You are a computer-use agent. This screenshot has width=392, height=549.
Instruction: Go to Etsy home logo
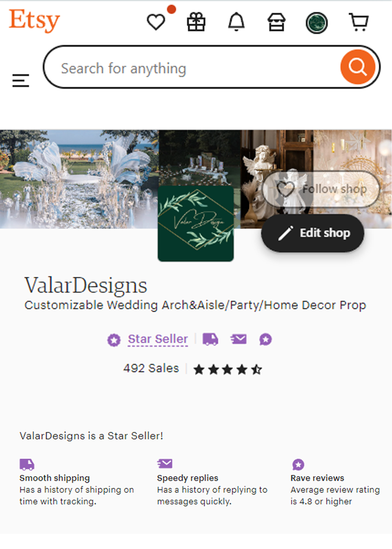tap(34, 20)
